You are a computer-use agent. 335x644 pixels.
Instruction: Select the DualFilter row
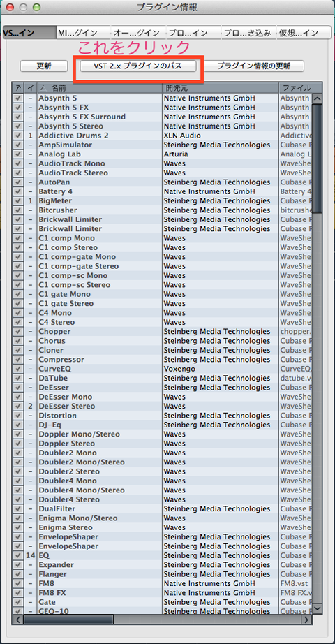(x=163, y=509)
